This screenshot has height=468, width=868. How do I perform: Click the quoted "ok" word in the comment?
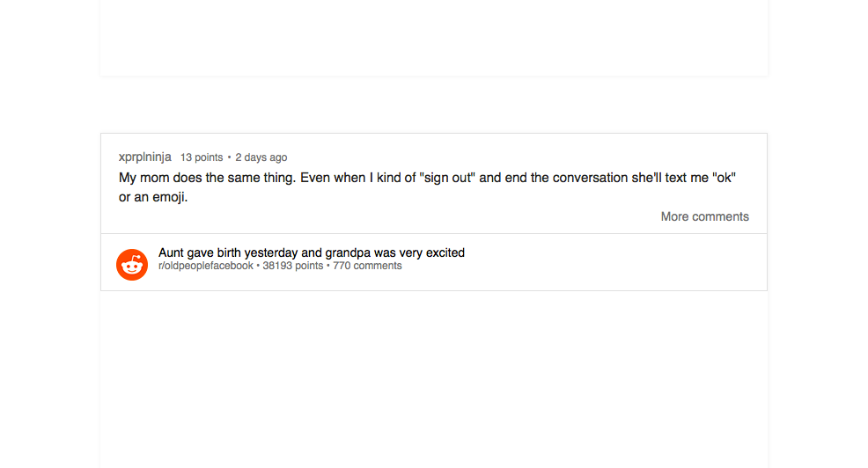(x=725, y=178)
